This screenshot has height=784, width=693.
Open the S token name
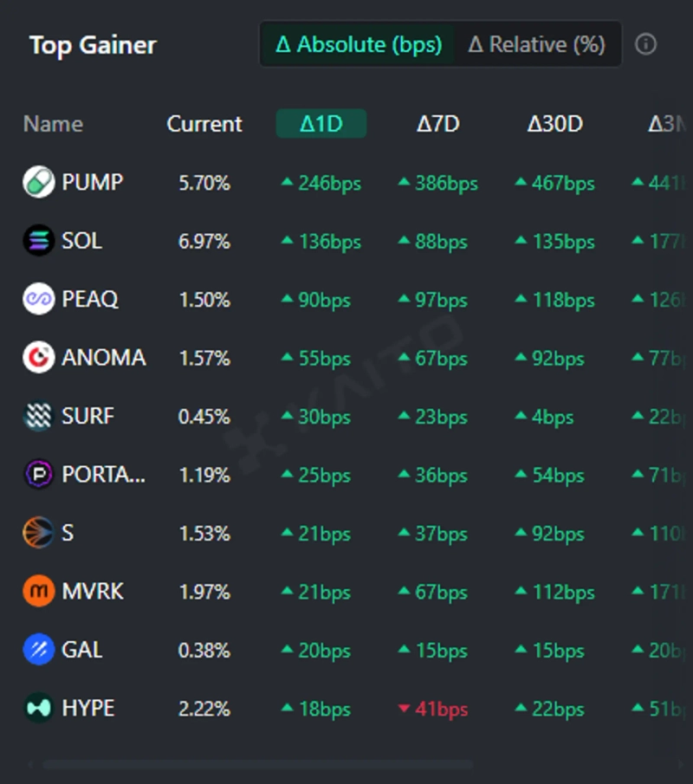68,533
